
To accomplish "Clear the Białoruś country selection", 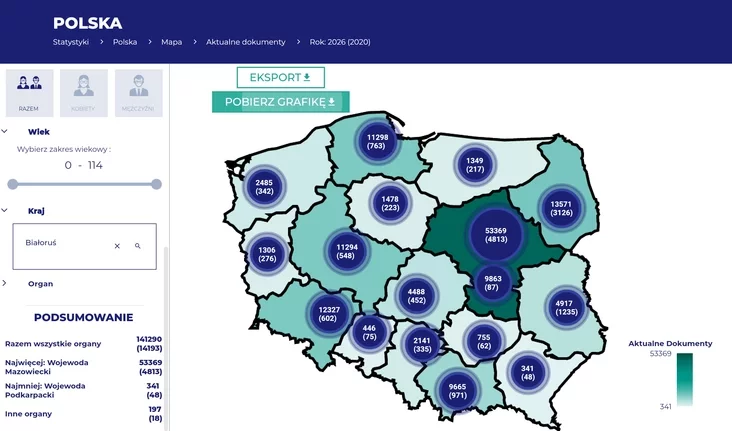I will pos(117,245).
